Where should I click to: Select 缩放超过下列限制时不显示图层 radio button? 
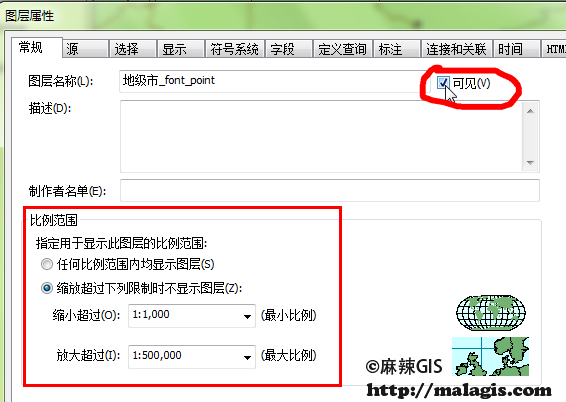click(47, 288)
